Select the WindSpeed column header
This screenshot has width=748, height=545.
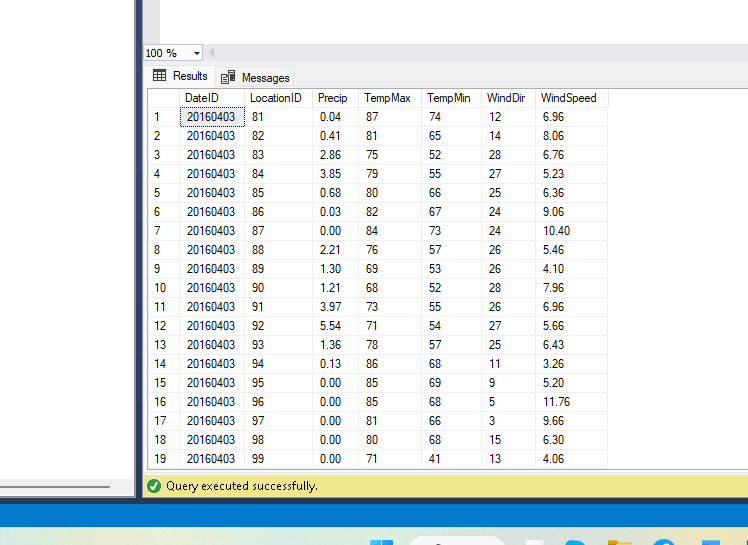point(568,98)
